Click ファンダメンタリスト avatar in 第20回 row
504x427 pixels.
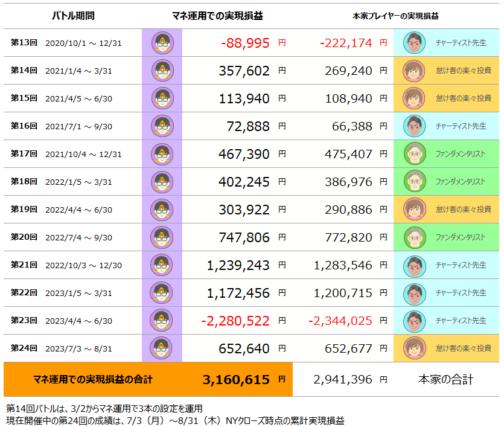415,237
